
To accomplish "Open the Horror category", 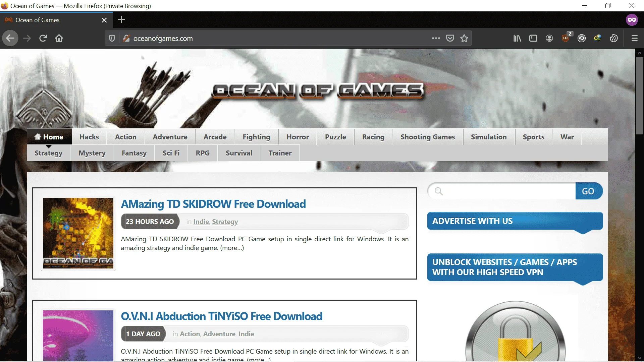I will 298,137.
